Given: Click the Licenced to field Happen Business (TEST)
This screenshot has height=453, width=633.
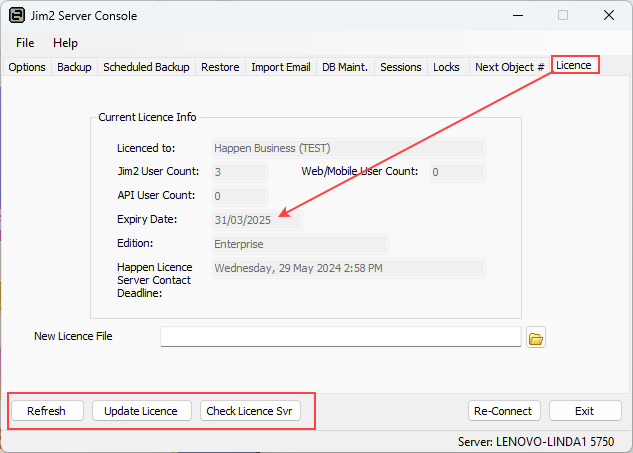Looking at the screenshot, I should (x=349, y=148).
